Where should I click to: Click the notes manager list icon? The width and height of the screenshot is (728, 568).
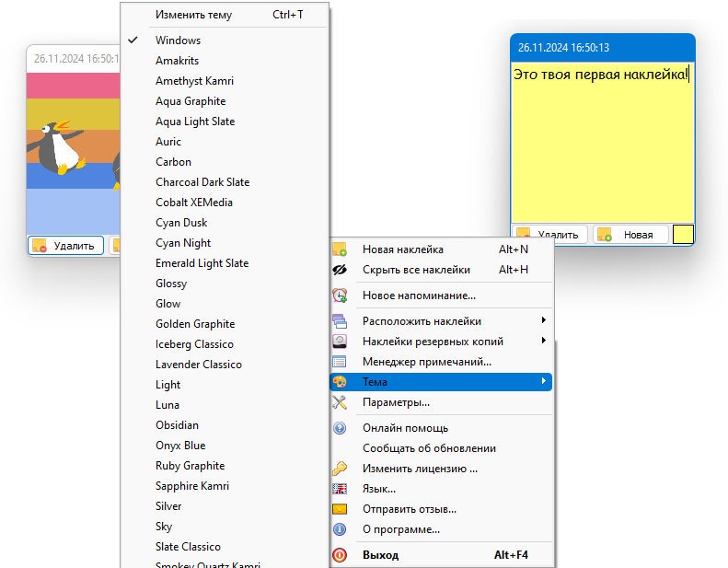coord(340,362)
